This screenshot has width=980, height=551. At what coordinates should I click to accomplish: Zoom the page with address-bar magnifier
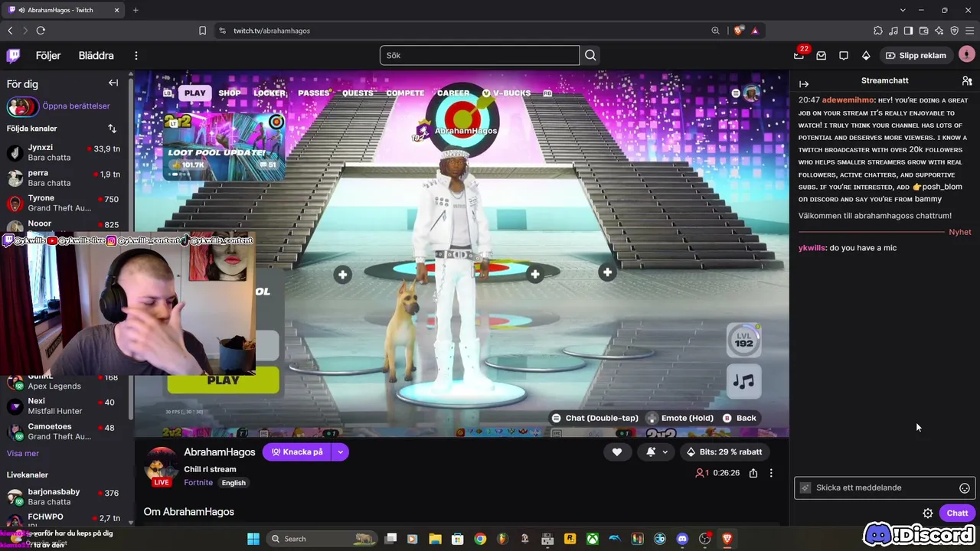(715, 31)
